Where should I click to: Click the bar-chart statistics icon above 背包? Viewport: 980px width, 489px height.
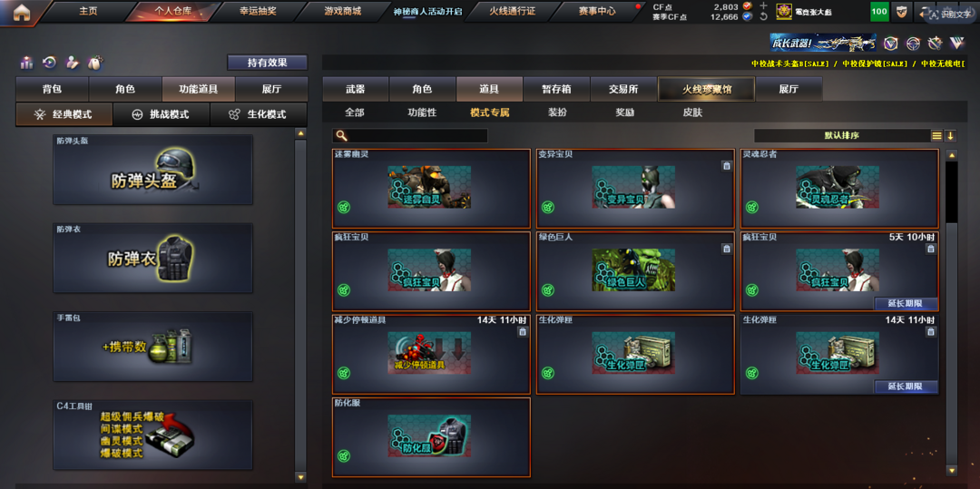coord(26,63)
